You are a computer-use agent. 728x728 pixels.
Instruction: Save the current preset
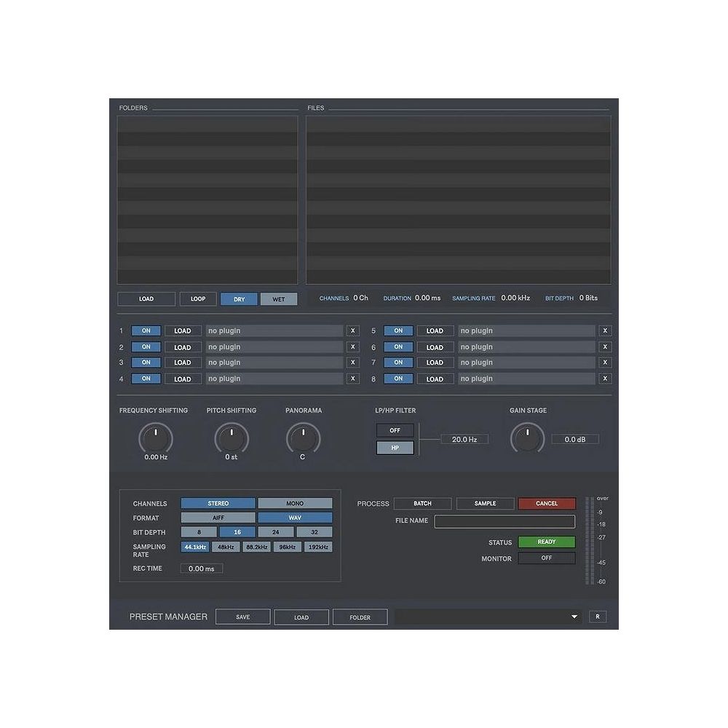pos(243,617)
